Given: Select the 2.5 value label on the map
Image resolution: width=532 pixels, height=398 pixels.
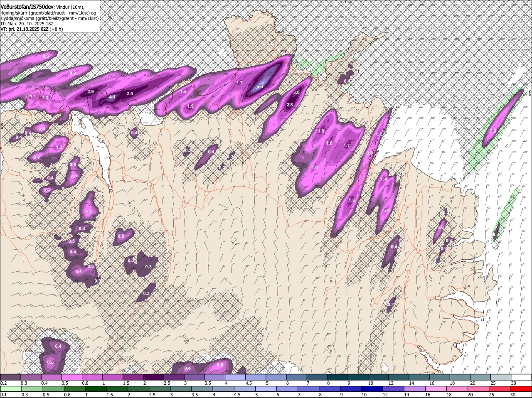Looking at the screenshot, I should 130,94.
